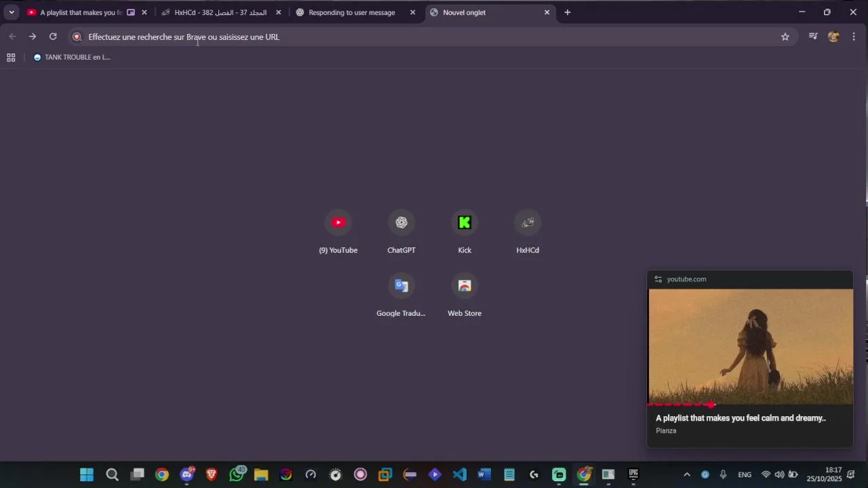This screenshot has height=488, width=868.
Task: Click picture-in-picture indicator on YouTube tab
Action: pyautogui.click(x=131, y=12)
